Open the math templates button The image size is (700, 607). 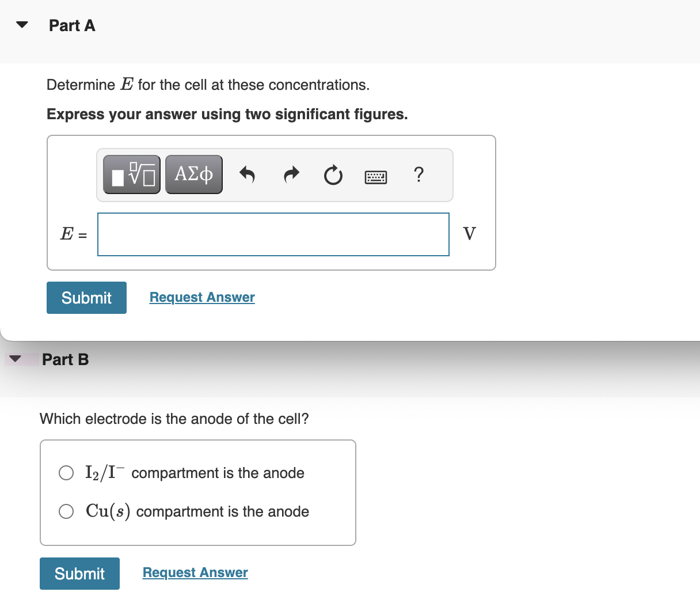[132, 174]
